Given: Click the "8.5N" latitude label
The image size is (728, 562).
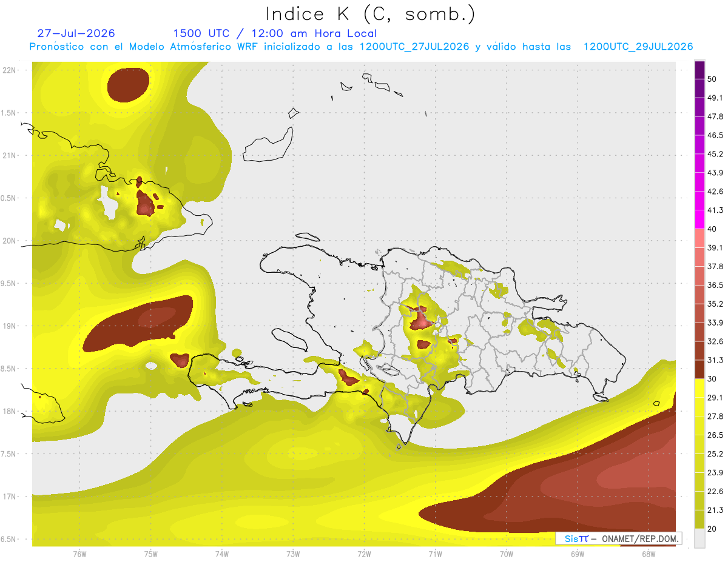Looking at the screenshot, I should (x=9, y=369).
